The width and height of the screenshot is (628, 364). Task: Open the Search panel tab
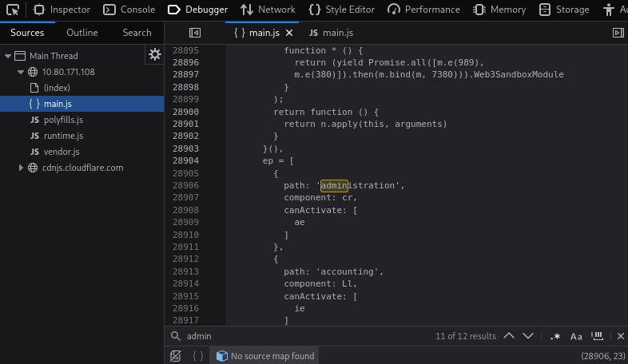pos(137,33)
